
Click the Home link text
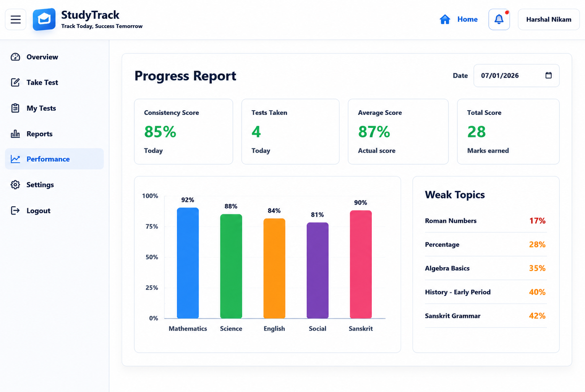467,19
